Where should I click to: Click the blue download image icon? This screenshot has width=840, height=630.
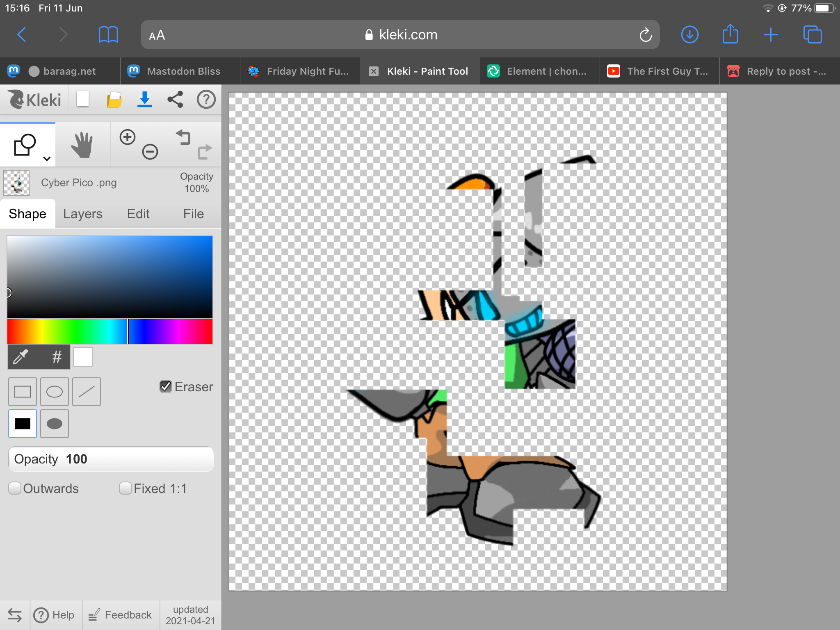(144, 100)
